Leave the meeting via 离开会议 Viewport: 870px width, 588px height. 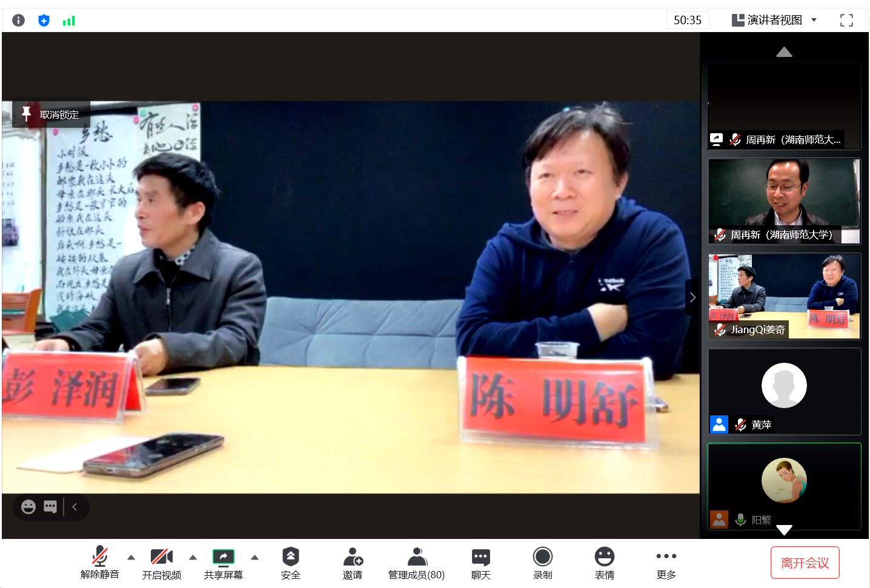[805, 563]
